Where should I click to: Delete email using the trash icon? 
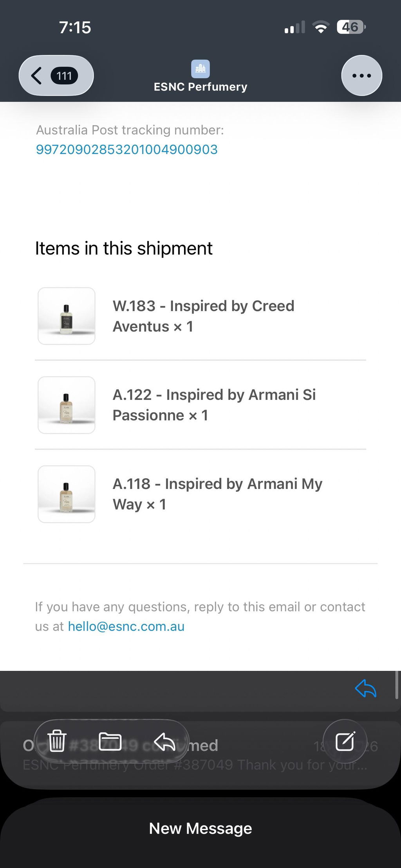(x=57, y=741)
